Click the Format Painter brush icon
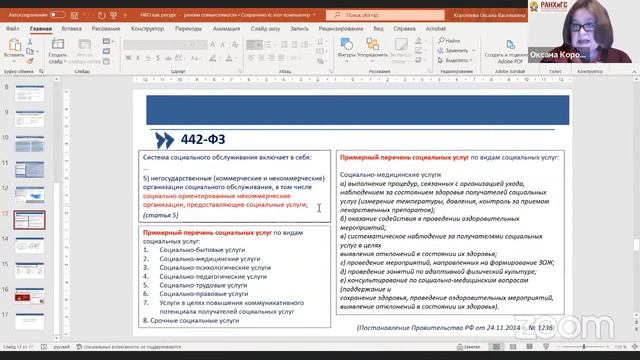640x360 pixels. [x=30, y=61]
